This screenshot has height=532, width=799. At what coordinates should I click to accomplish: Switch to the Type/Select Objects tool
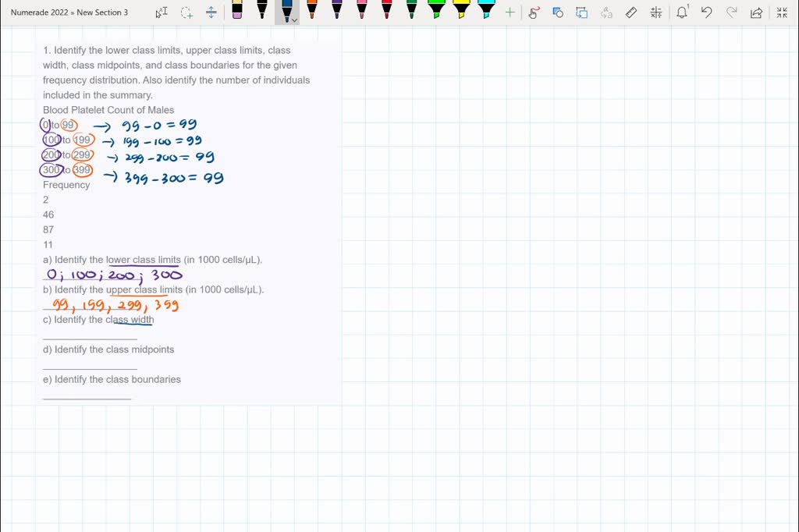tap(162, 12)
